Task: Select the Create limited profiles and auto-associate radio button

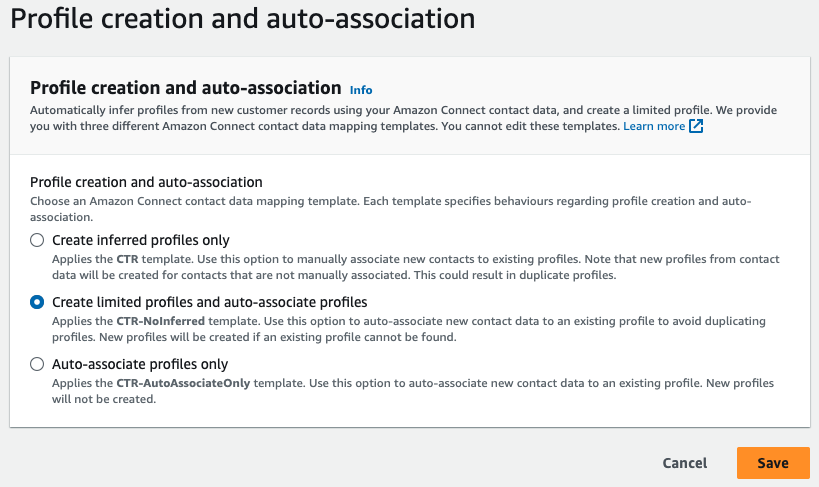Action: coord(37,302)
